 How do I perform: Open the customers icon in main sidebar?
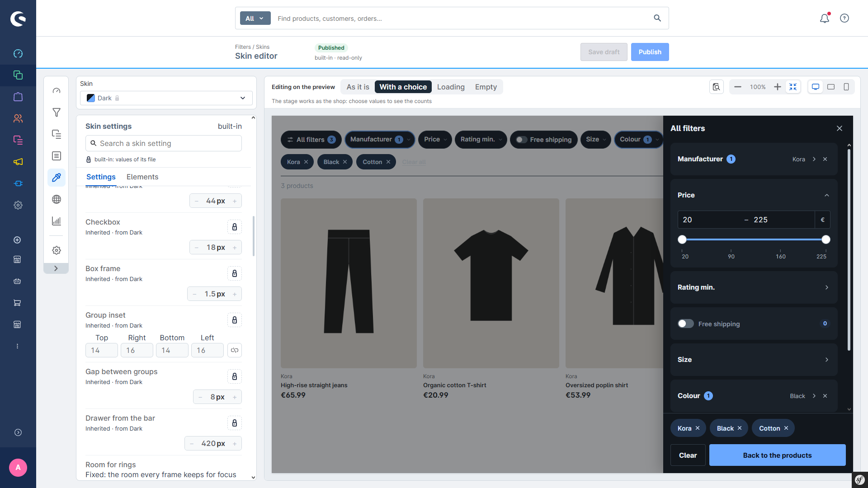point(18,118)
